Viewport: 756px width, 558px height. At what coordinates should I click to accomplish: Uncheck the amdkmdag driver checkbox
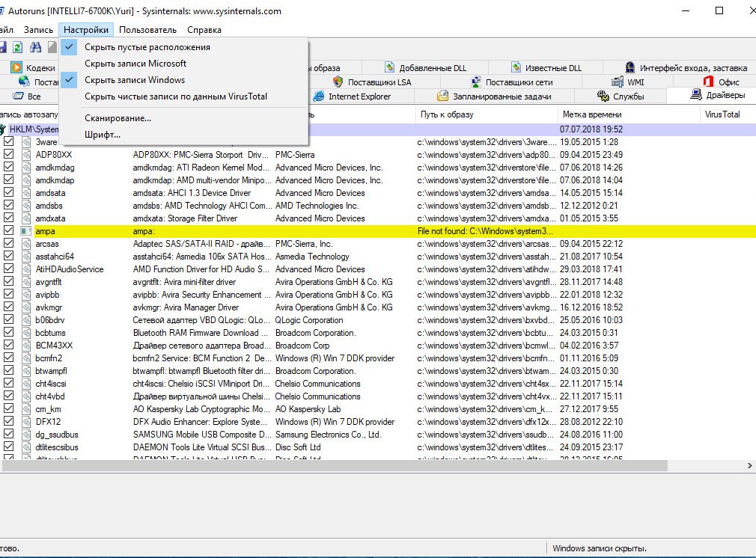coord(8,167)
